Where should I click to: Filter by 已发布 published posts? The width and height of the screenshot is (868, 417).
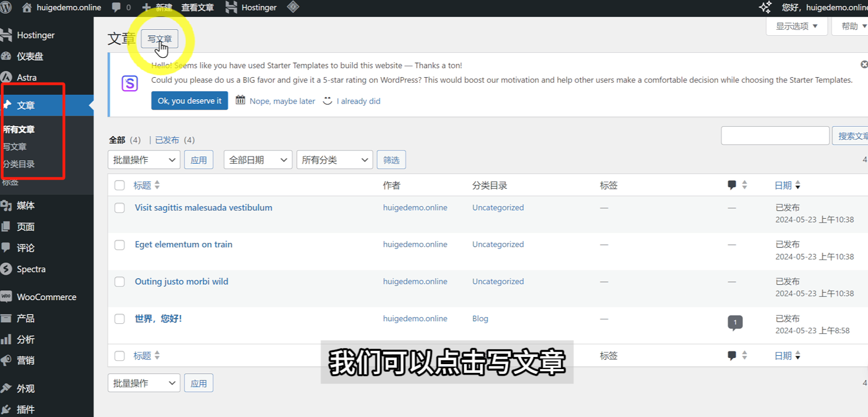coord(167,140)
